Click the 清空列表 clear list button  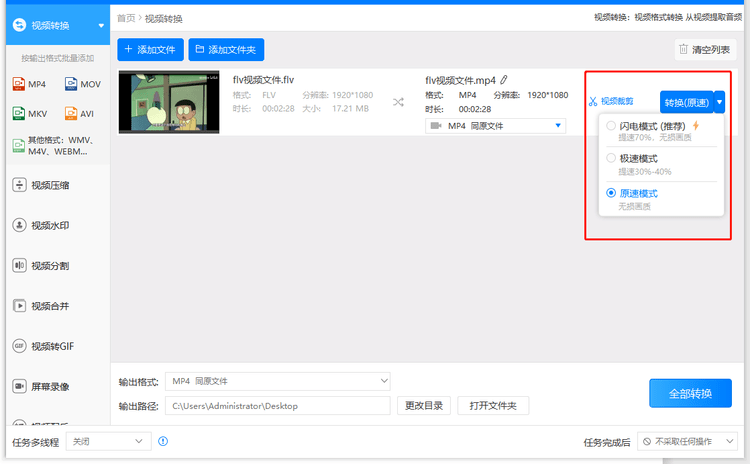point(706,49)
